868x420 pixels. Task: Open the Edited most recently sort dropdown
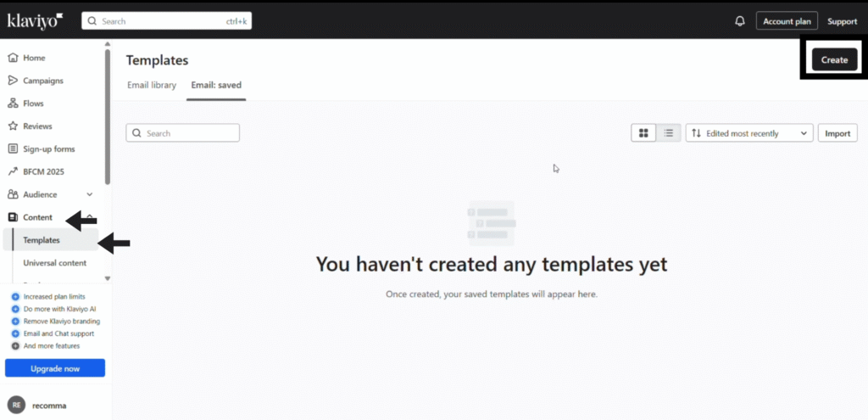coord(748,133)
